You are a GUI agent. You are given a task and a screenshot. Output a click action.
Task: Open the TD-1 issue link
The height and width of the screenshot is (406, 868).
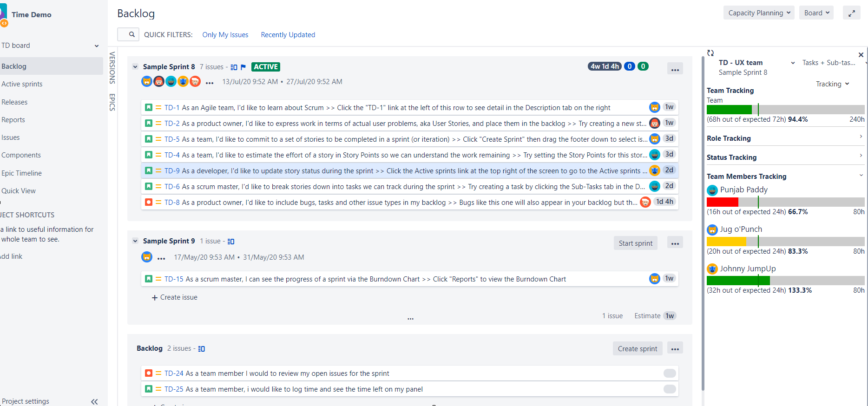(x=172, y=108)
